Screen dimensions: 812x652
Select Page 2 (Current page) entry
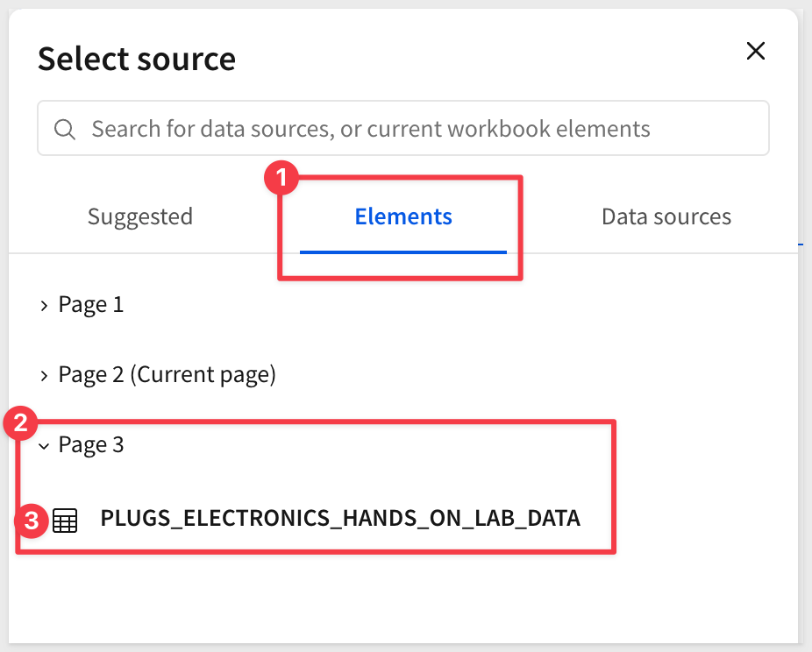pos(167,375)
